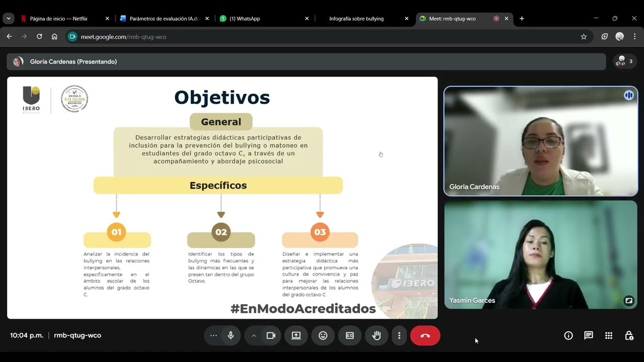Open more options three-dot menu

(399, 335)
